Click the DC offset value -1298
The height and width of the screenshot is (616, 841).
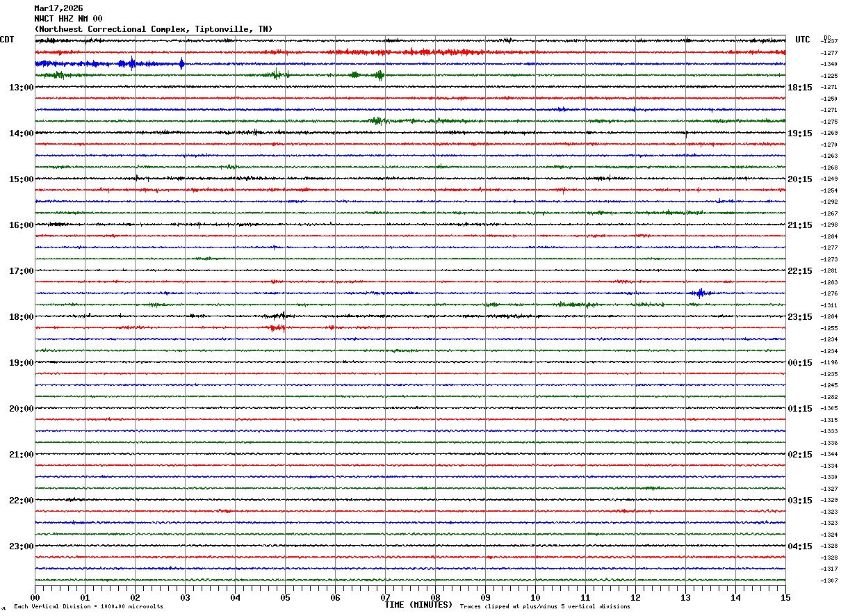coord(829,225)
